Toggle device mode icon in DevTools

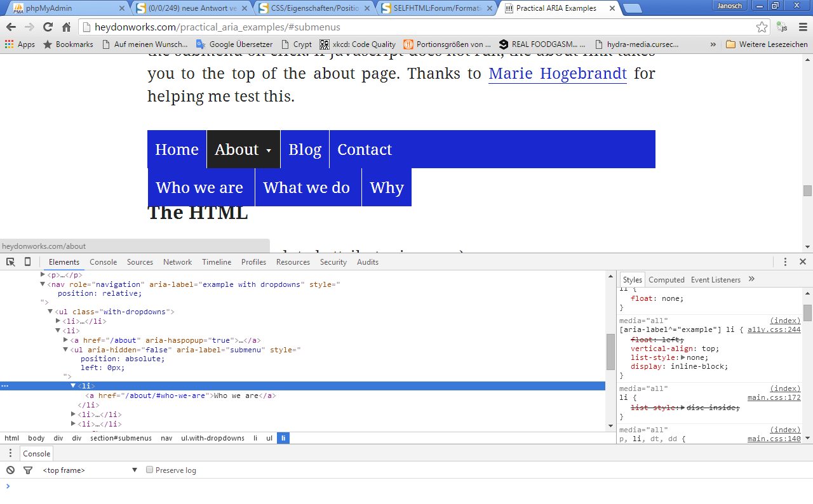pos(27,262)
